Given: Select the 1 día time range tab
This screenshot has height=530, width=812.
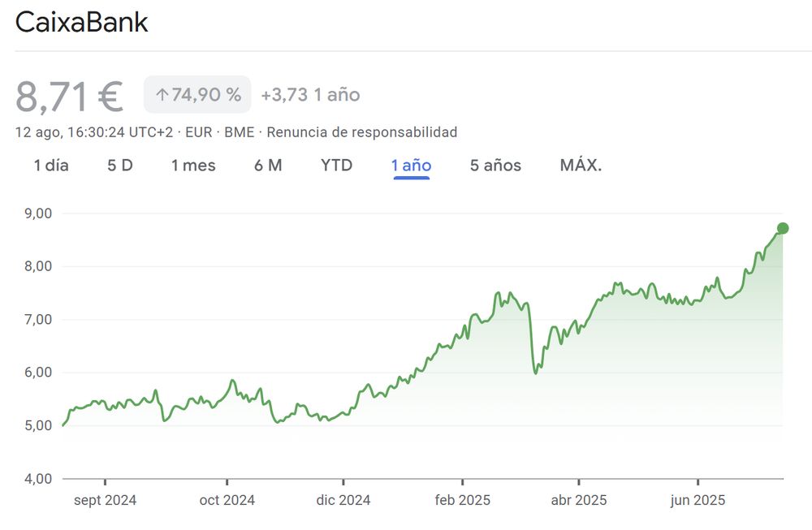Looking at the screenshot, I should tap(50, 166).
